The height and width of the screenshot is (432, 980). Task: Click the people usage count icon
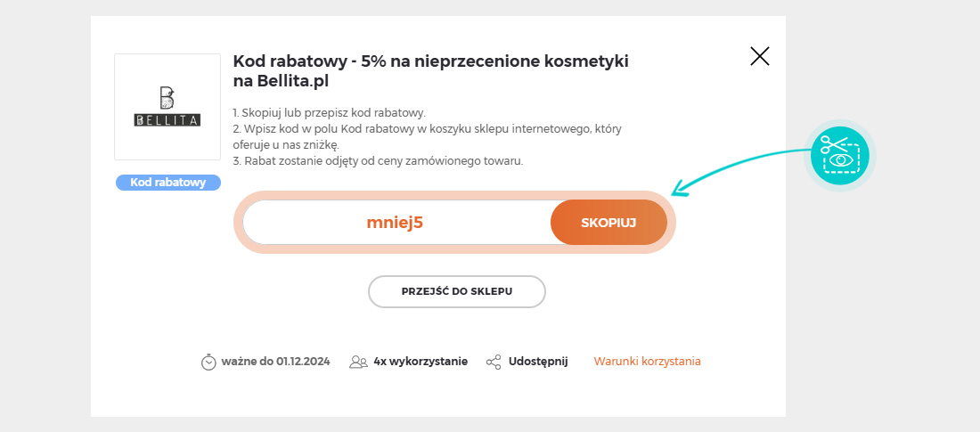[x=358, y=362]
